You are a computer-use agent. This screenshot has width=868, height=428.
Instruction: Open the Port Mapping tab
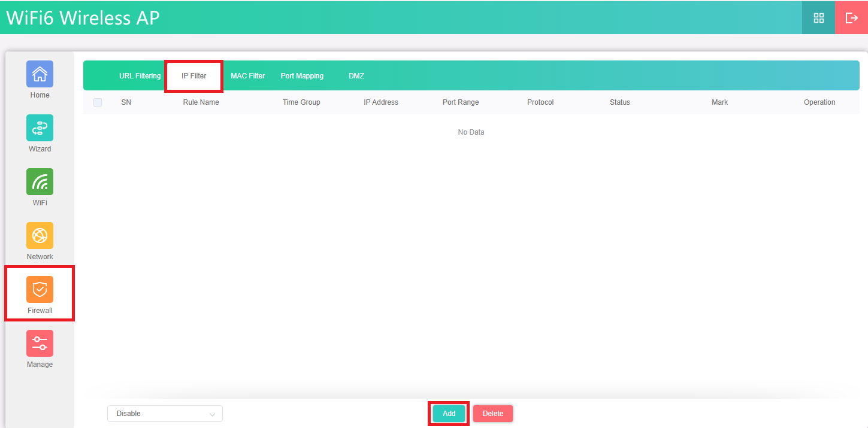[302, 76]
